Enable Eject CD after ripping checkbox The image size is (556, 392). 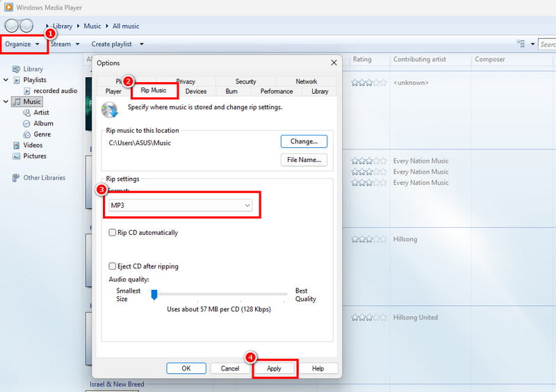pos(112,266)
